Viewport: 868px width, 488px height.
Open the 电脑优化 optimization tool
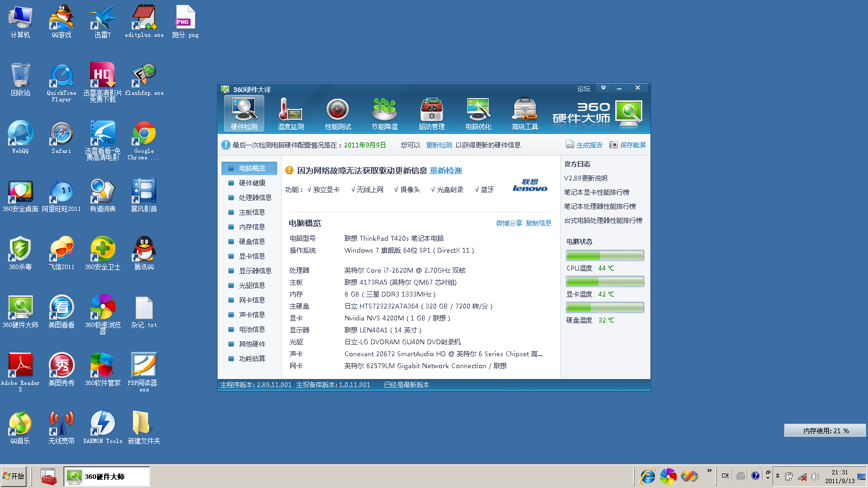[x=478, y=114]
